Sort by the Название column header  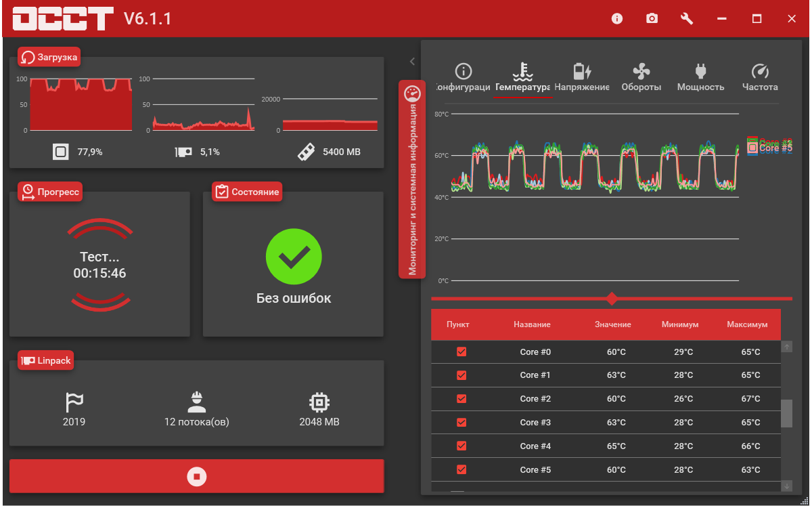(532, 324)
